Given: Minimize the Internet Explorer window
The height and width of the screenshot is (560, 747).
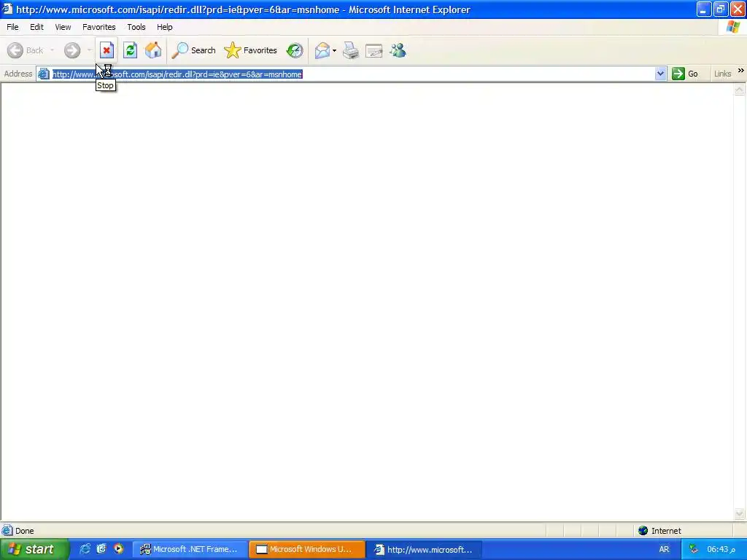Looking at the screenshot, I should point(704,9).
